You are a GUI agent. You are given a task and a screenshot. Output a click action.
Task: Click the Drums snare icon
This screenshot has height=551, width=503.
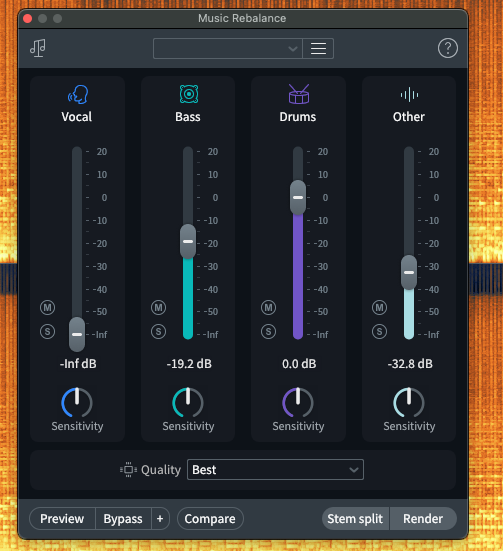pos(299,94)
